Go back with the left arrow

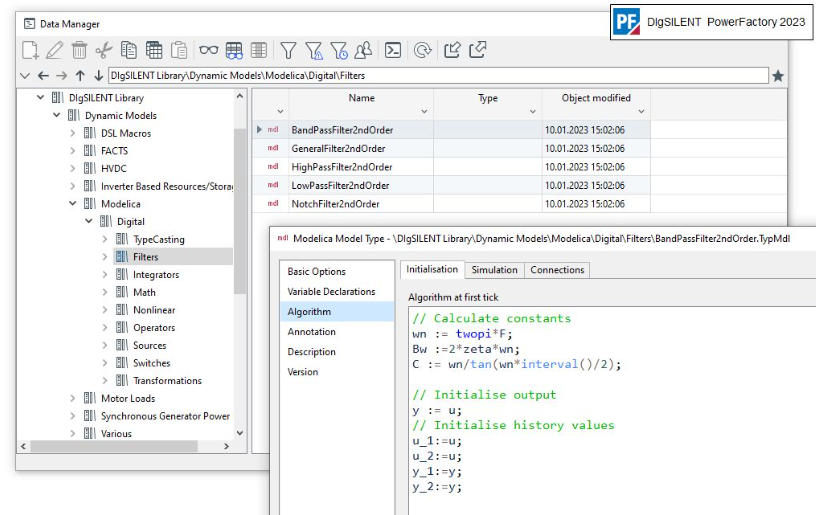(43, 76)
